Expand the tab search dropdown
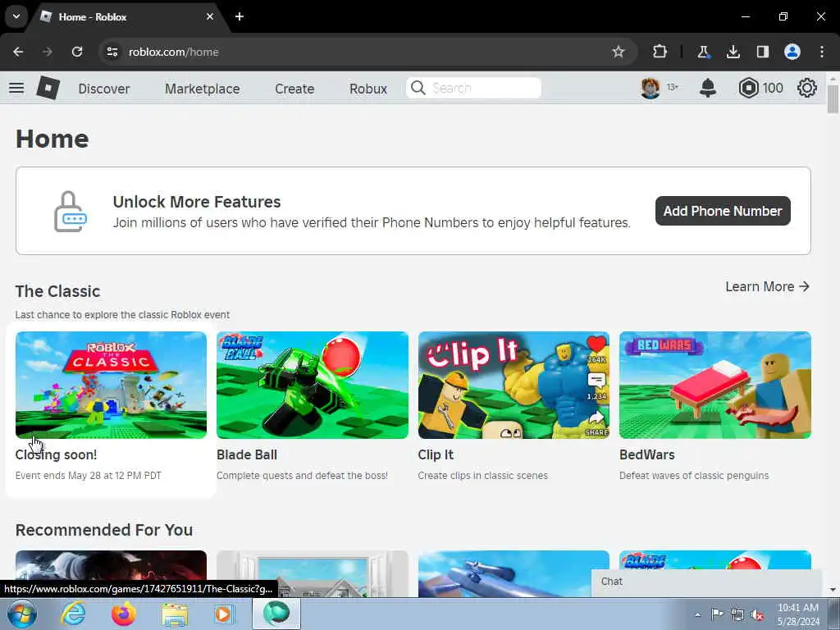This screenshot has width=840, height=630. coord(16,16)
